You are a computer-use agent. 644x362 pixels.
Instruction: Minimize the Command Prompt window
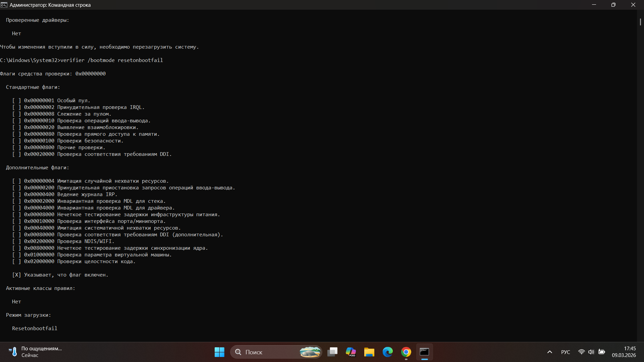point(594,5)
